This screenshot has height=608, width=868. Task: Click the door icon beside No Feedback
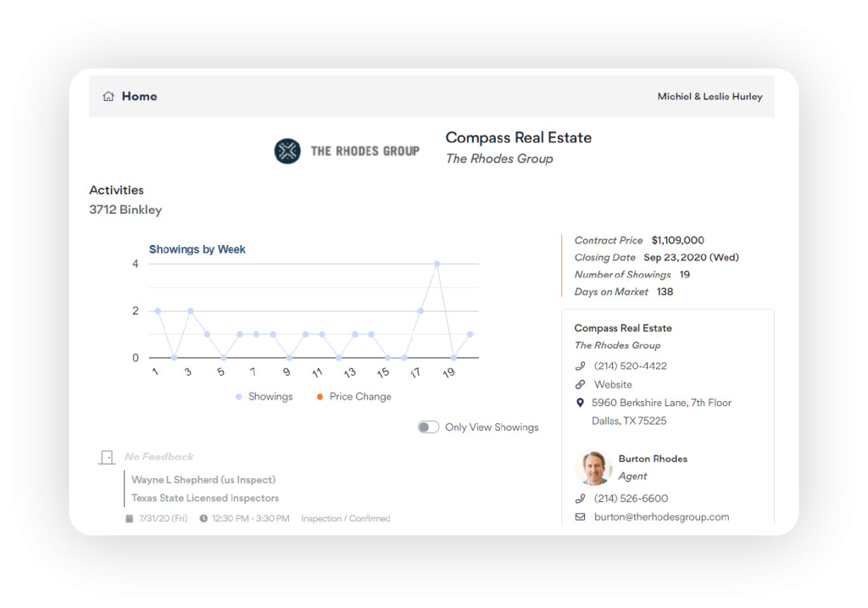107,457
